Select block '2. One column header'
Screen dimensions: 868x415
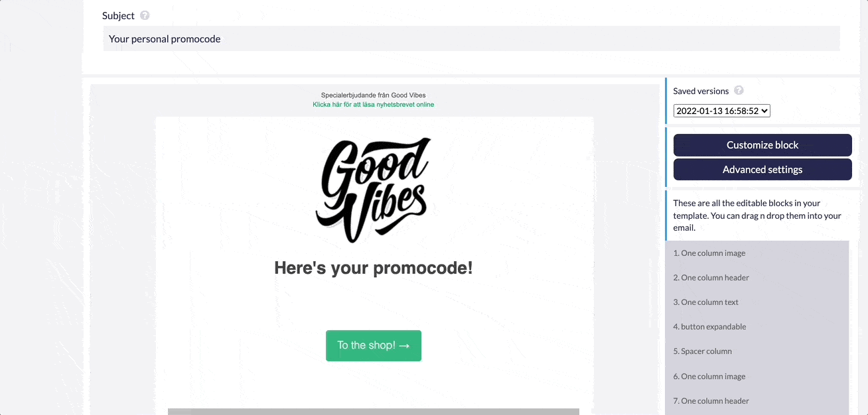pos(711,278)
